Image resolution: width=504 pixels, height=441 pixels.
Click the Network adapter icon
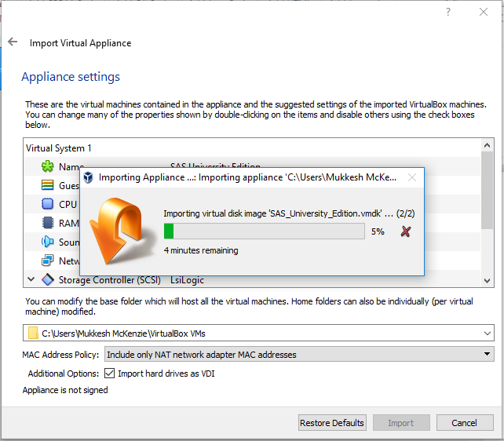click(x=48, y=261)
